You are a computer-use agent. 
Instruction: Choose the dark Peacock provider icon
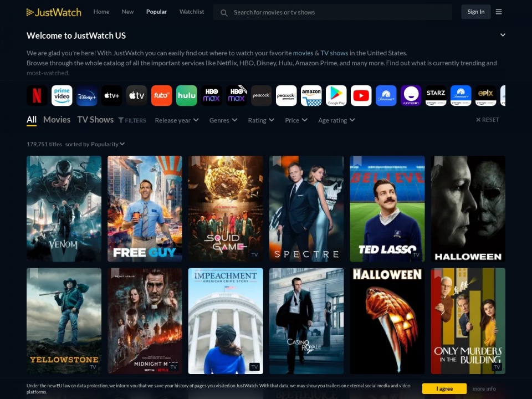point(261,96)
